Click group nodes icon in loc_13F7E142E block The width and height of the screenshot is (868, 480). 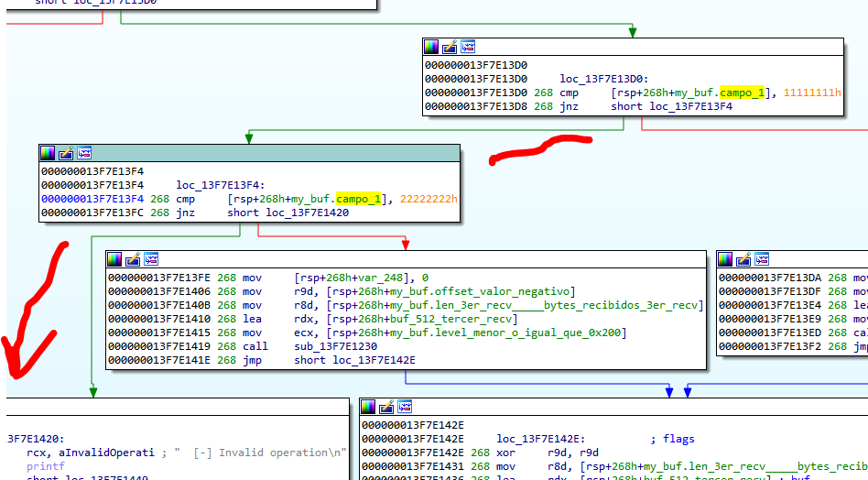point(405,407)
